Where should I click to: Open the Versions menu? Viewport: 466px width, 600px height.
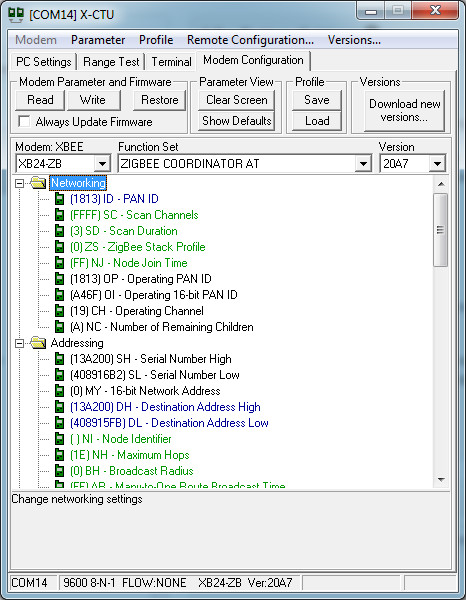click(354, 40)
